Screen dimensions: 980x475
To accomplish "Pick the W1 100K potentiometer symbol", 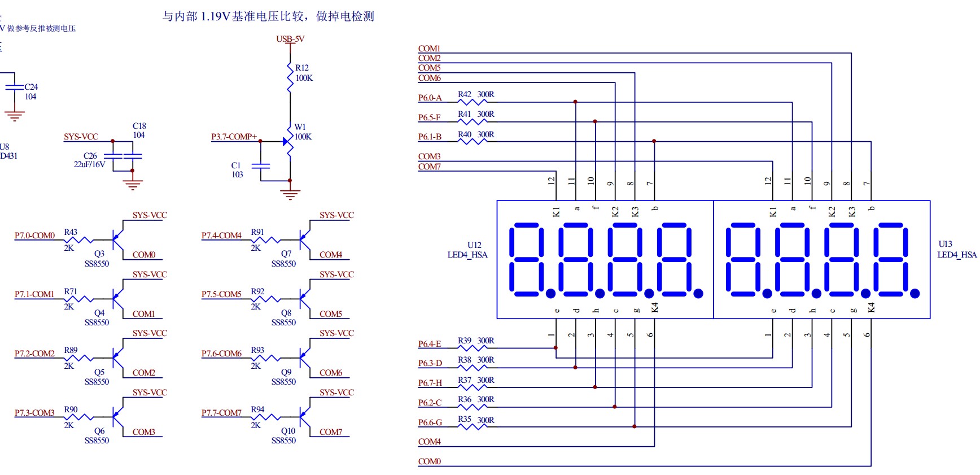I will point(289,141).
